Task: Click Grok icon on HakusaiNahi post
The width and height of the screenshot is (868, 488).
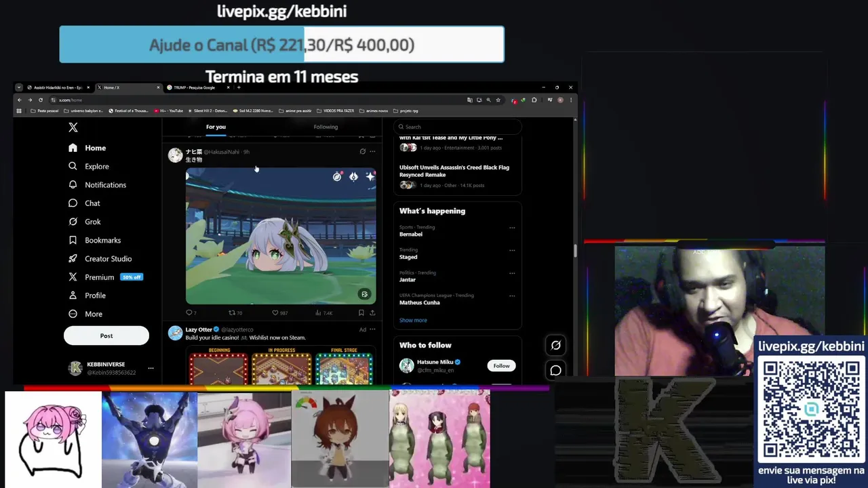Action: click(x=362, y=151)
